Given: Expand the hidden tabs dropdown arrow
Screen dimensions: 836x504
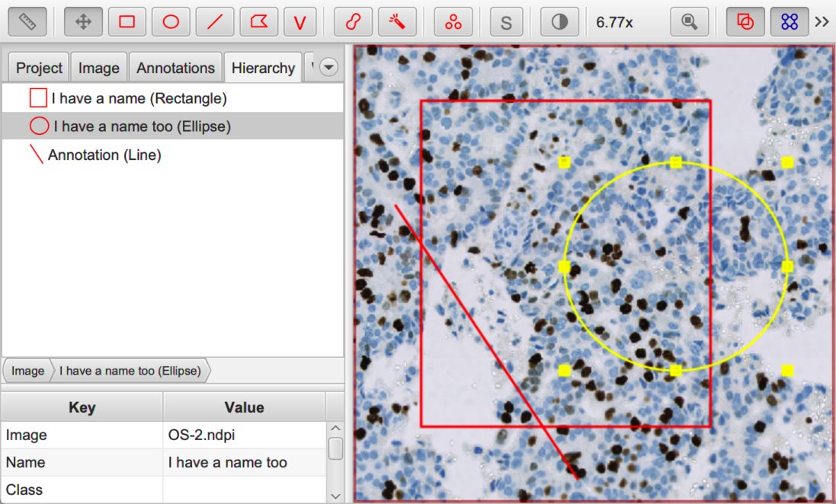Looking at the screenshot, I should pyautogui.click(x=329, y=68).
